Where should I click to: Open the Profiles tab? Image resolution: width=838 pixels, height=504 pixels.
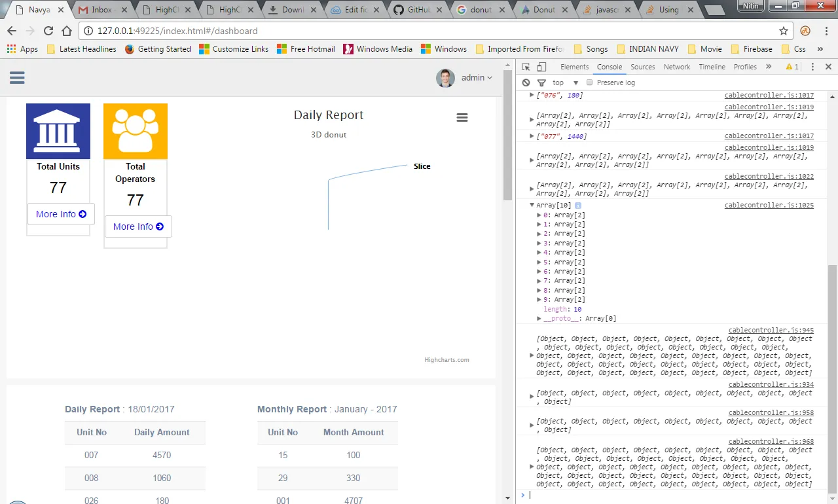coord(745,67)
